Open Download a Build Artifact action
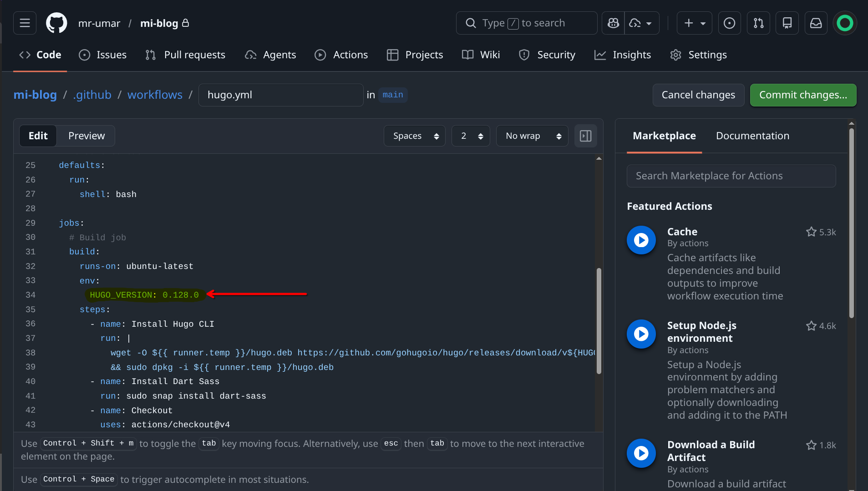The image size is (868, 491). [711, 451]
